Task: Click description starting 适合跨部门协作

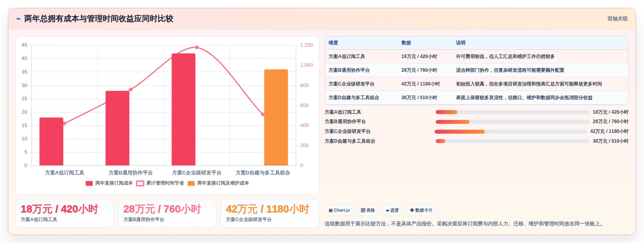Action: click(510, 70)
